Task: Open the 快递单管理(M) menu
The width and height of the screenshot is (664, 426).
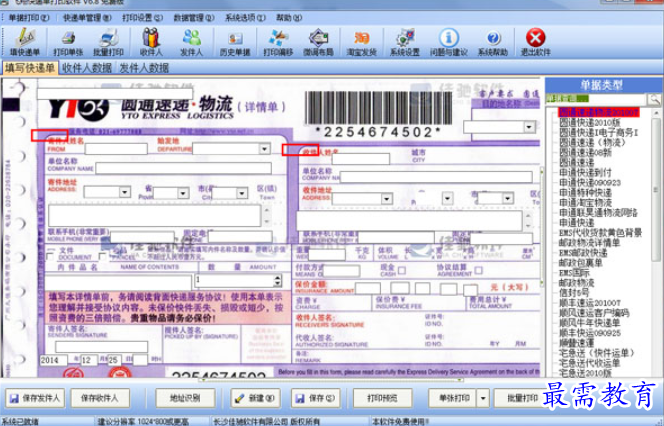Action: [x=87, y=18]
